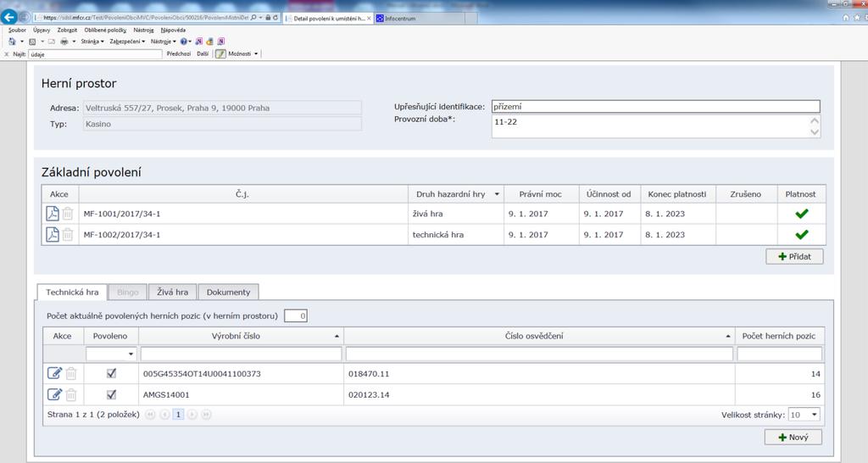Click the feeds icon in the command bar

point(32,42)
